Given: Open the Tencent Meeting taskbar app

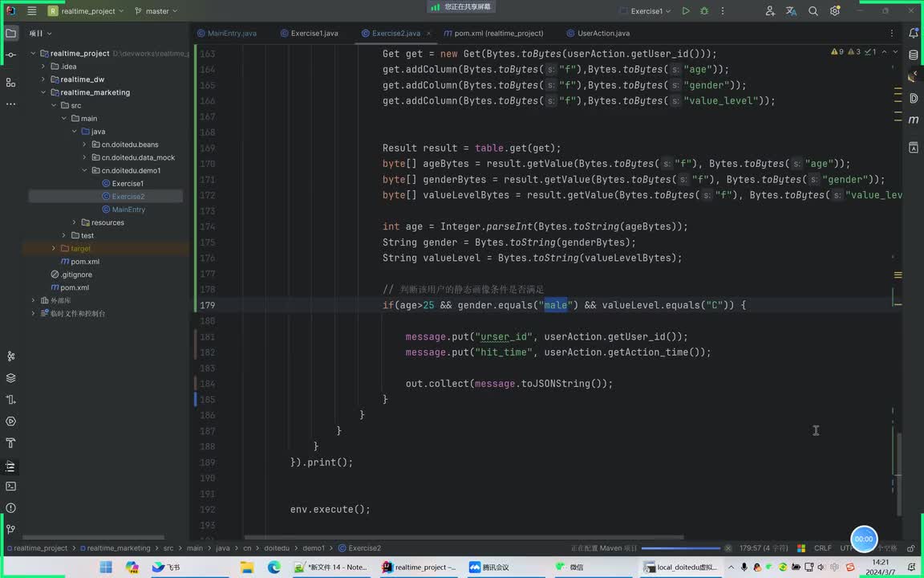Looking at the screenshot, I should click(x=489, y=567).
